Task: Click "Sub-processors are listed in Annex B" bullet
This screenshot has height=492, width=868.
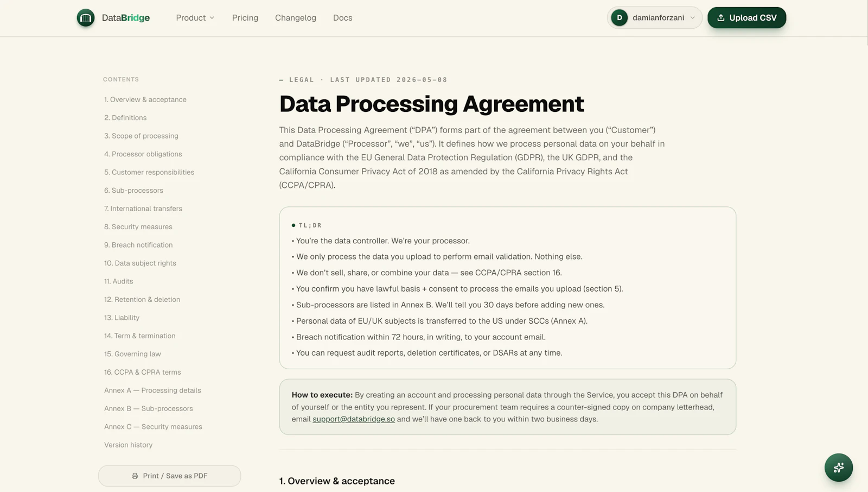Action: [x=448, y=305]
